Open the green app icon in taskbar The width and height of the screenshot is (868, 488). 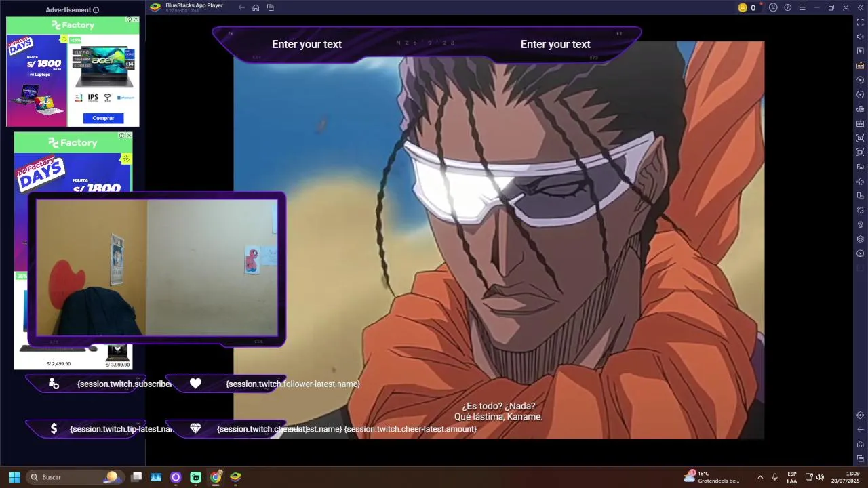(x=195, y=477)
